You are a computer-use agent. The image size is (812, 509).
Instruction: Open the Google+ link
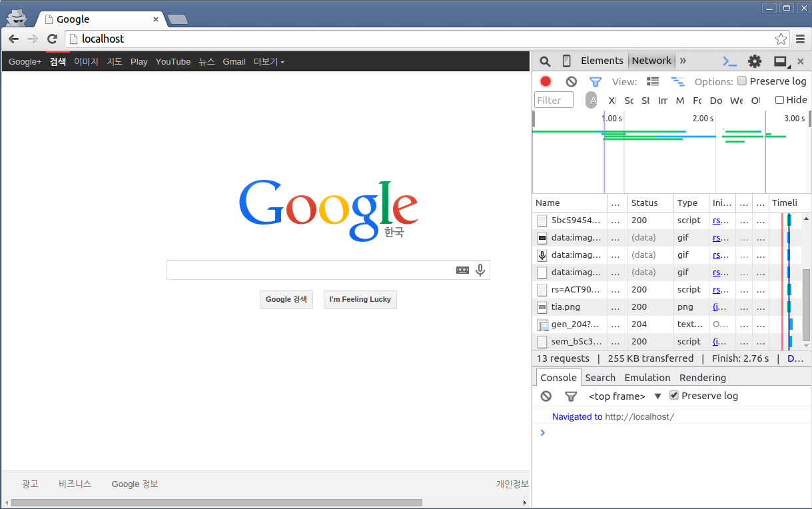(x=25, y=62)
